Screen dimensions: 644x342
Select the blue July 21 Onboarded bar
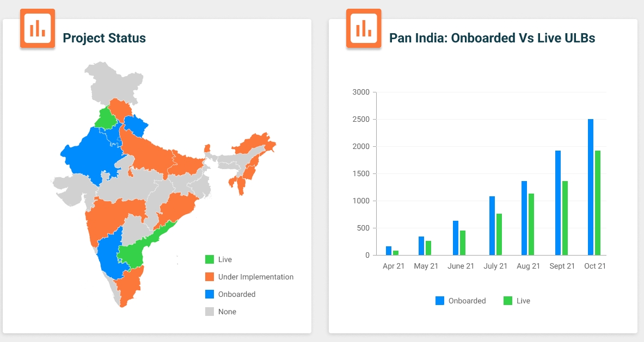pyautogui.click(x=492, y=226)
